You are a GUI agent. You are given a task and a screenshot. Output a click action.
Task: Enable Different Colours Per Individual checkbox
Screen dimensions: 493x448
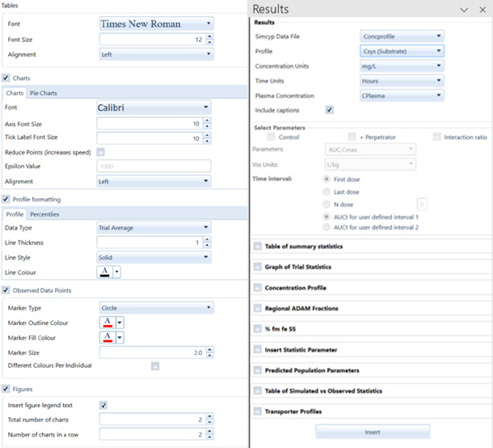point(155,366)
